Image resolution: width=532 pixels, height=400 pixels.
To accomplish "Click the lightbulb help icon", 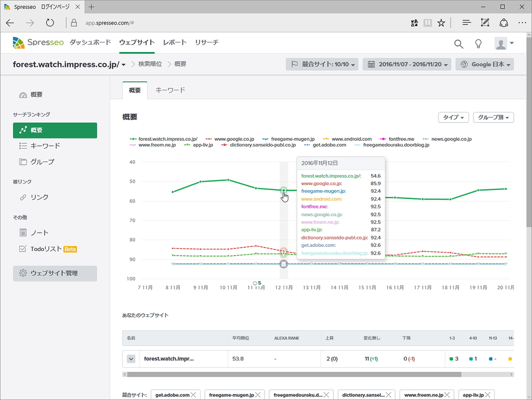I will 478,44.
